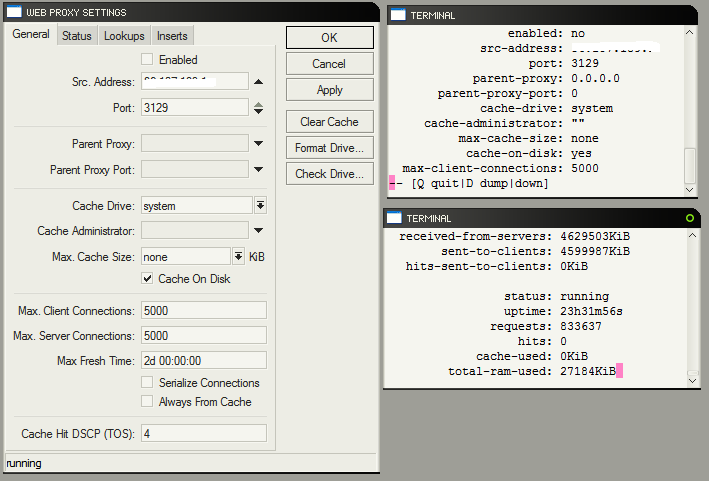Expand the Cache Administrator field arrow
Screen dimensions: 709x481
click(x=258, y=231)
